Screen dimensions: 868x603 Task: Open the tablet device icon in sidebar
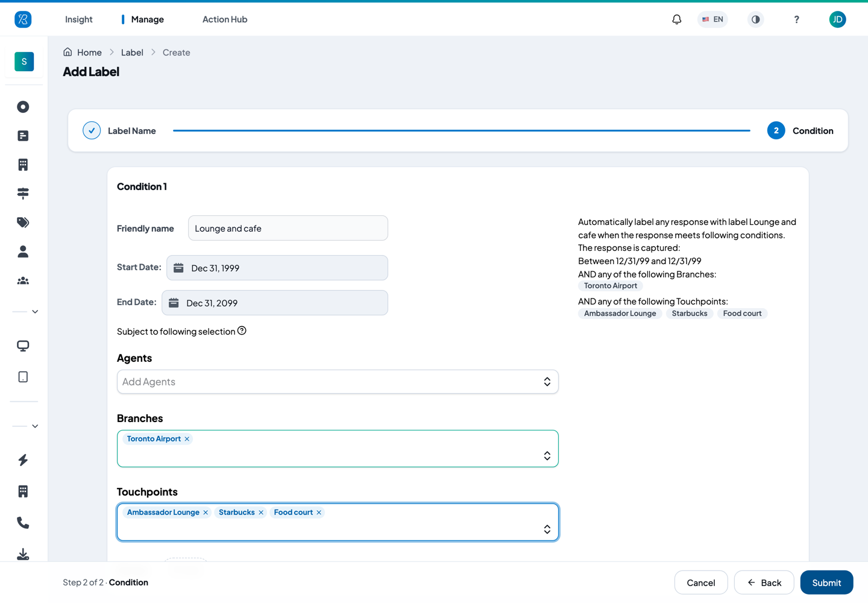23,377
